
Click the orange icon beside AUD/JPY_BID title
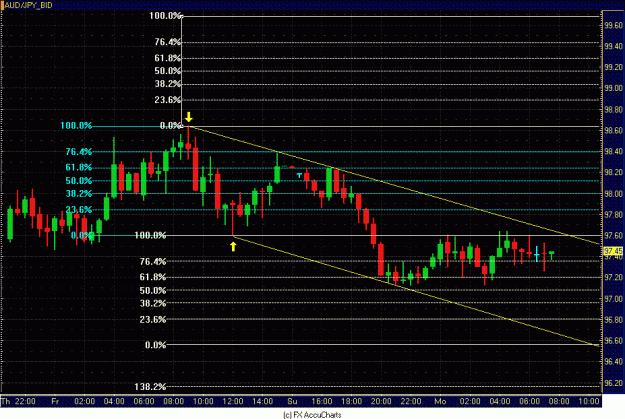2,5
